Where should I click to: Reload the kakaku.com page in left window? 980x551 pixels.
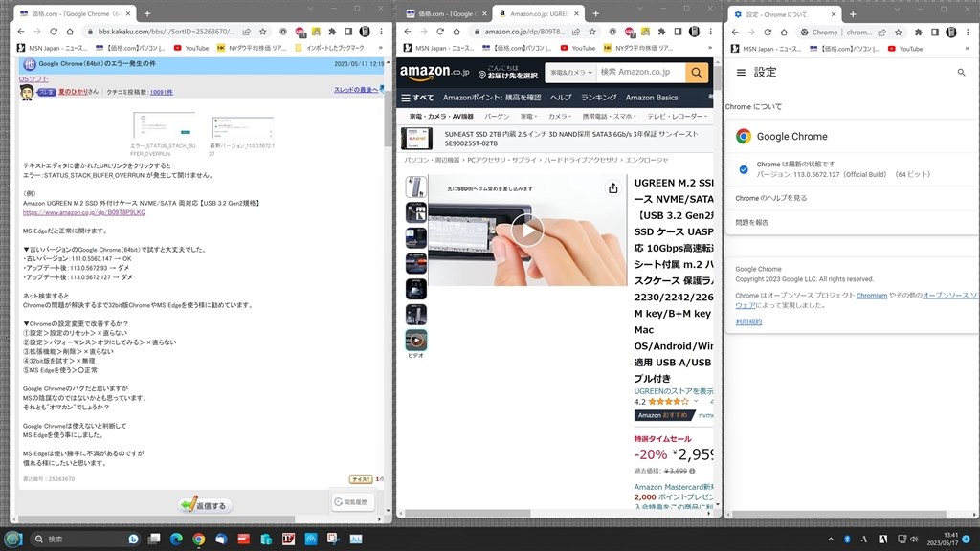(54, 32)
